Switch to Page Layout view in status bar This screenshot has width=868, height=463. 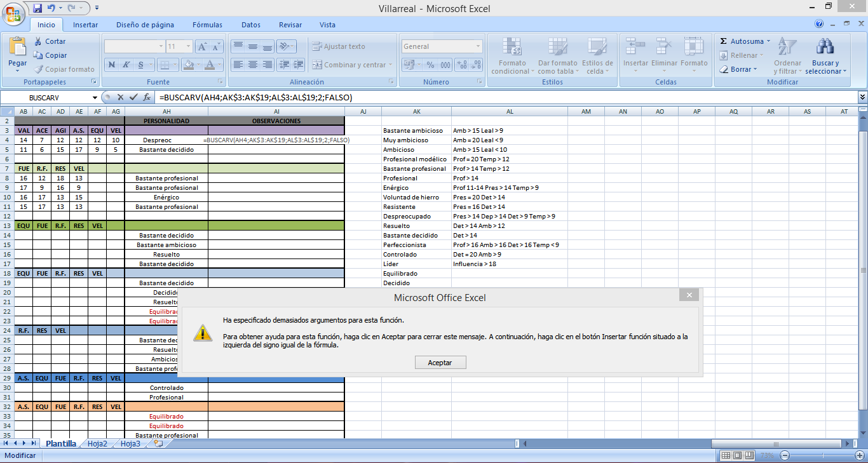click(738, 455)
